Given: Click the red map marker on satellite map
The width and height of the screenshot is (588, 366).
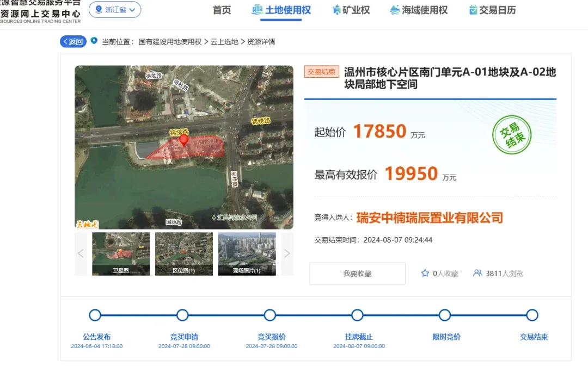Looking at the screenshot, I should click(183, 140).
